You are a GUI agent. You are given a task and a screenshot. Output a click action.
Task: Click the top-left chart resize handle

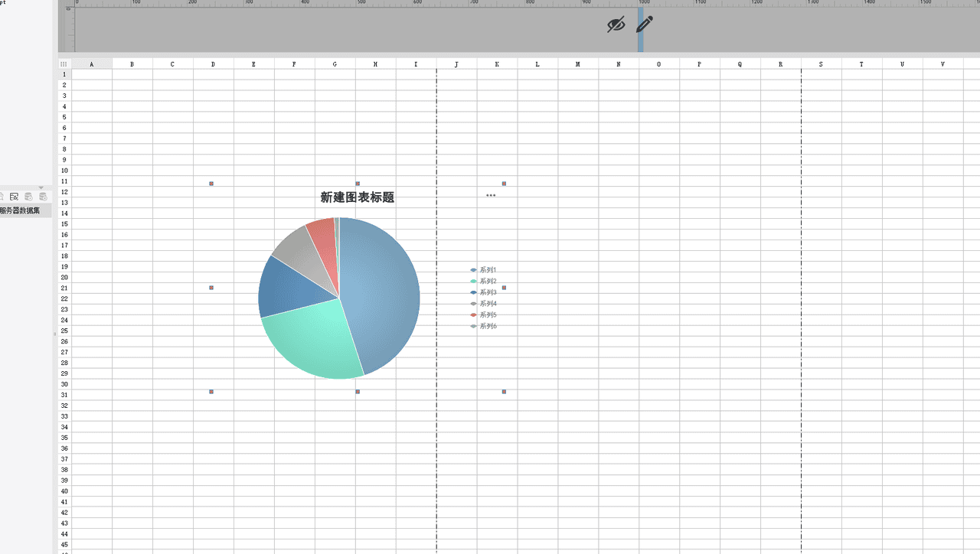211,184
